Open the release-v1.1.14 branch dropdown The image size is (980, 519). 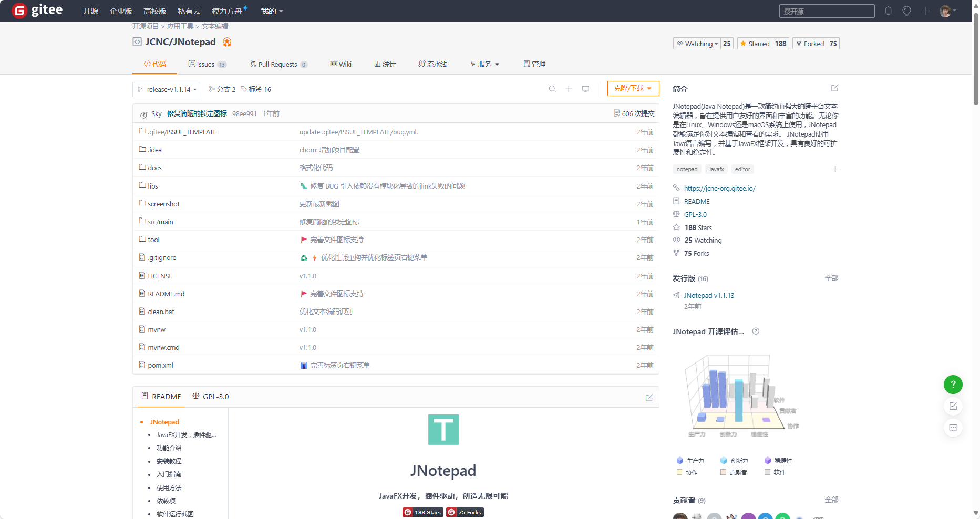coord(167,90)
